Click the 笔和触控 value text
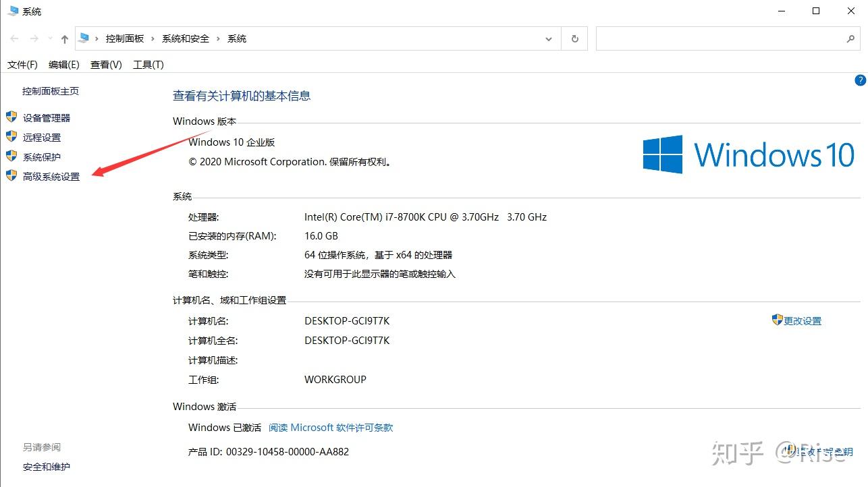This screenshot has height=487, width=868. pos(380,274)
